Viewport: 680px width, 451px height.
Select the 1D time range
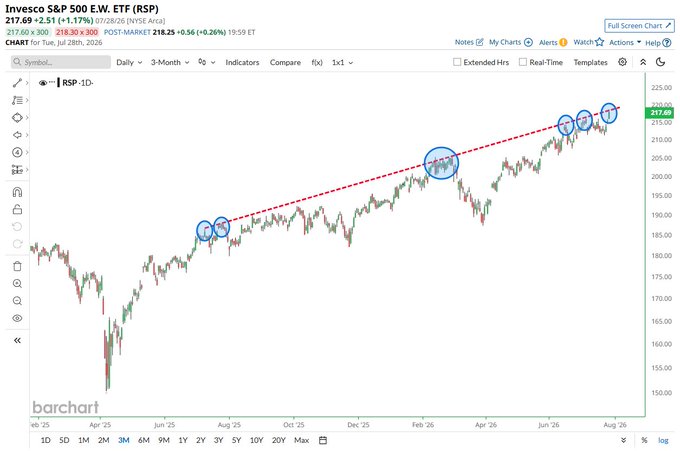click(45, 440)
